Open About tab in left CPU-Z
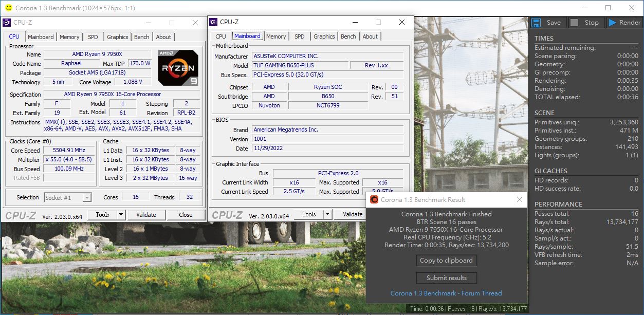This screenshot has width=644, height=315. [163, 37]
